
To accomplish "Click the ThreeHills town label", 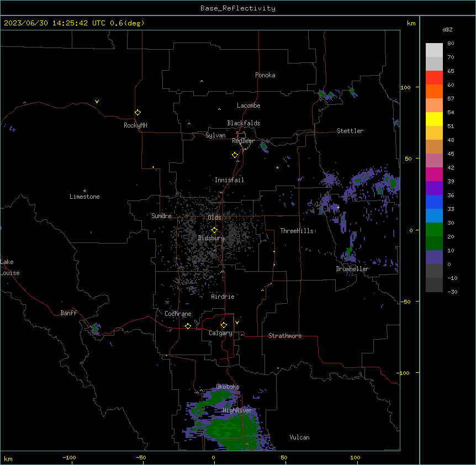I will tap(297, 231).
